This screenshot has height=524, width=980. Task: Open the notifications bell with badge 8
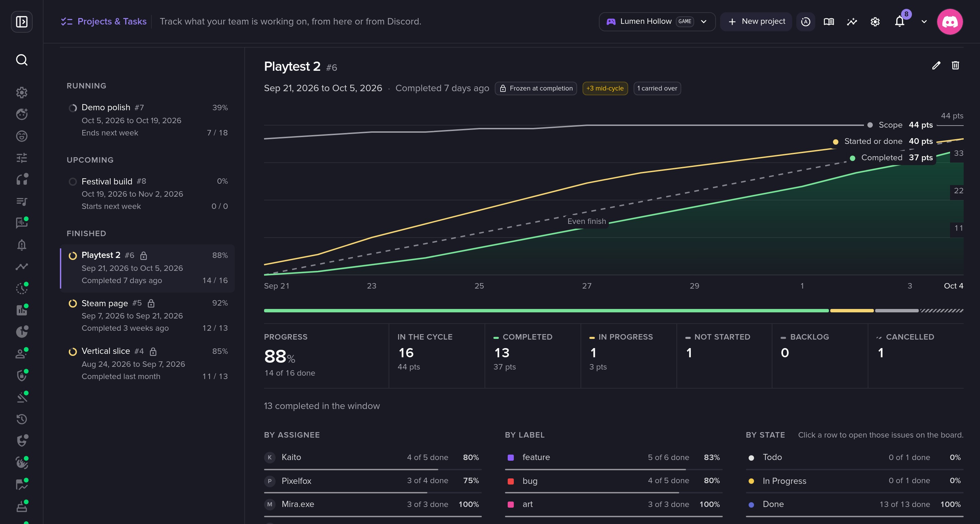pyautogui.click(x=900, y=21)
